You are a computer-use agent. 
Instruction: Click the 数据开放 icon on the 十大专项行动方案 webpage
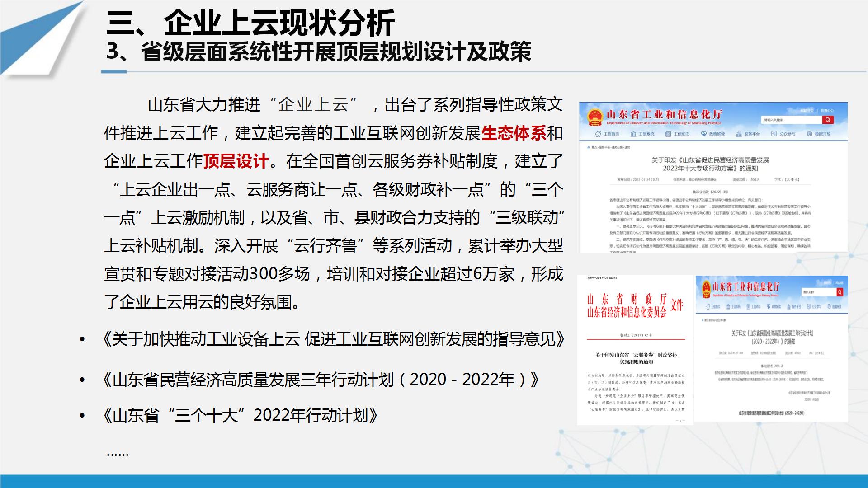[x=809, y=134]
